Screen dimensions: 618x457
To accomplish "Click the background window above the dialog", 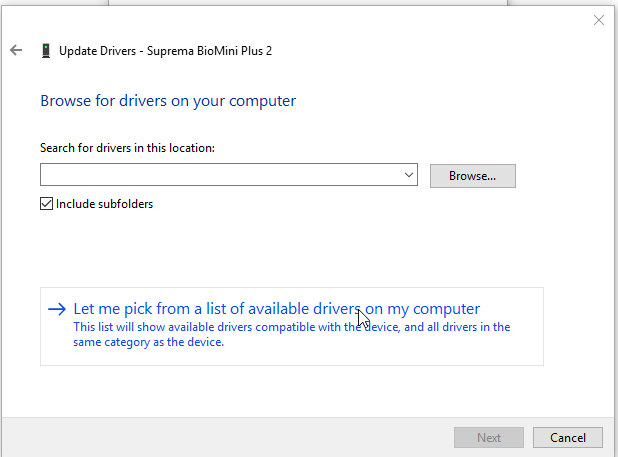I will (x=300, y=3).
